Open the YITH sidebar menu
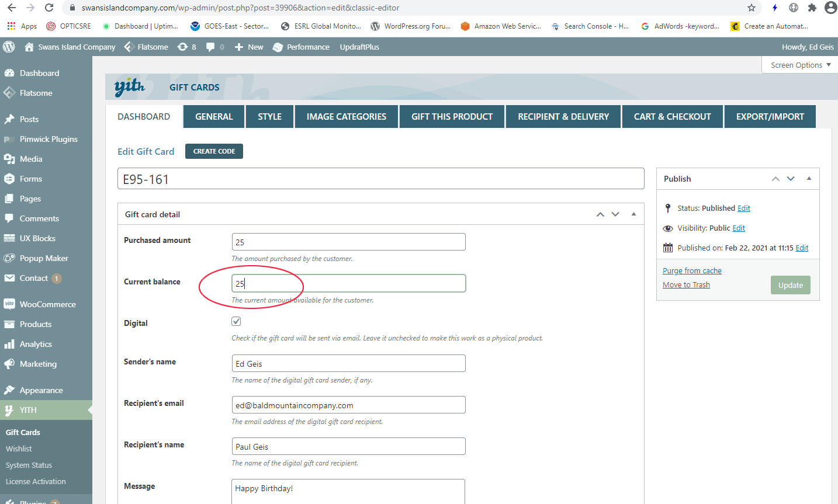Image resolution: width=838 pixels, height=504 pixels. click(x=46, y=410)
